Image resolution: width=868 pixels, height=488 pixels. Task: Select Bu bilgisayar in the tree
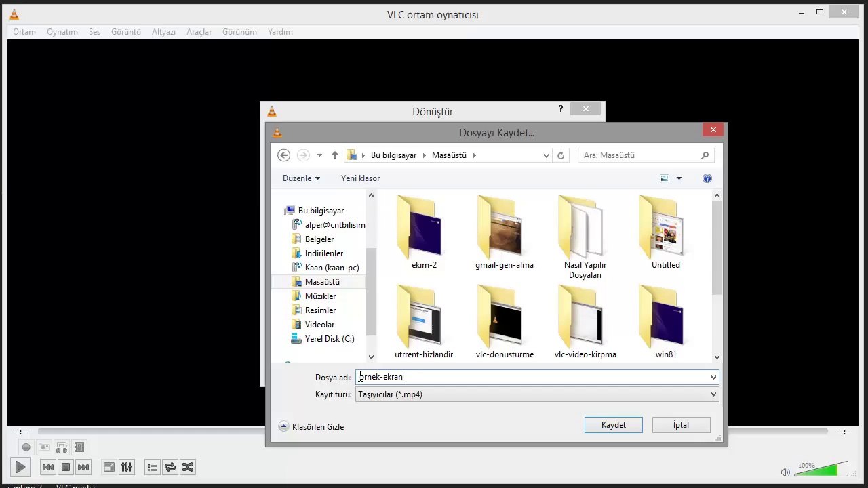point(321,211)
